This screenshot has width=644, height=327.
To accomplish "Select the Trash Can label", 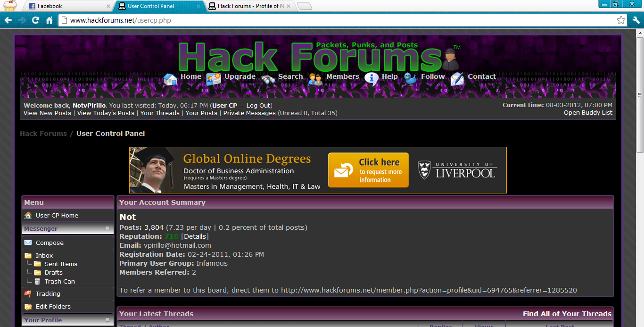I will pos(60,281).
